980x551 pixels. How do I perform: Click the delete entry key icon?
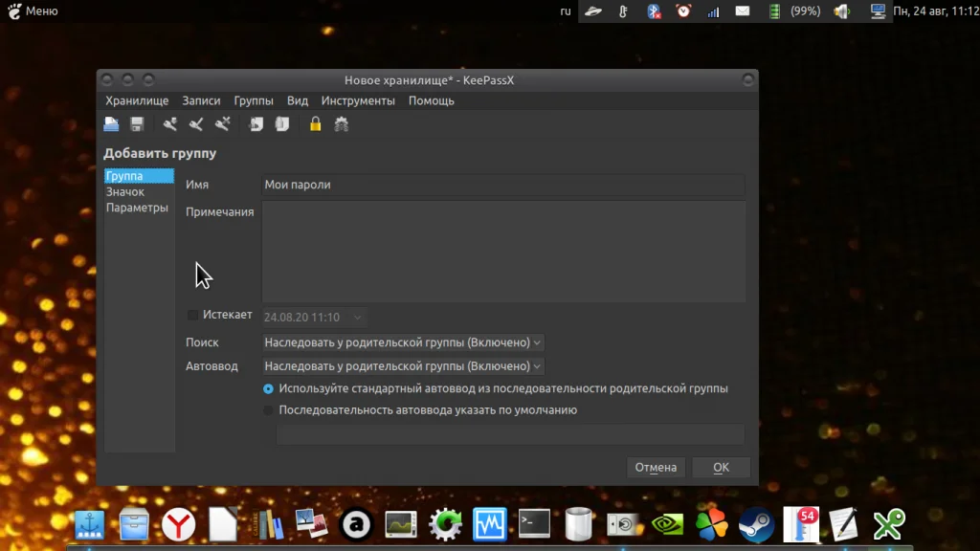pyautogui.click(x=223, y=124)
